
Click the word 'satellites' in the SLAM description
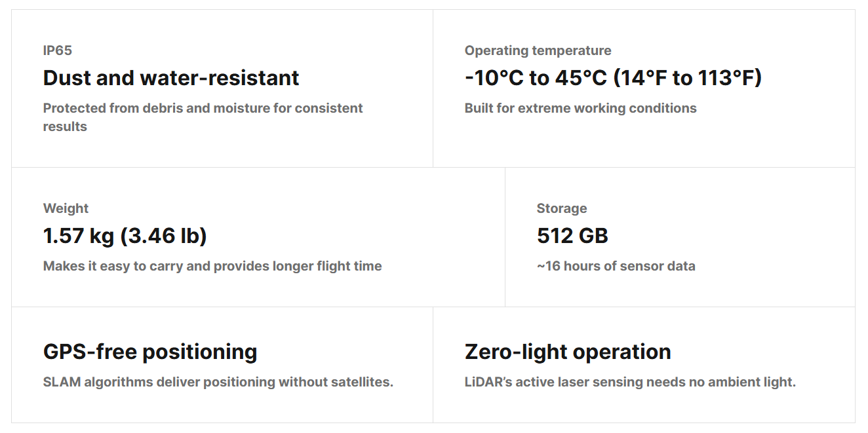pos(363,382)
